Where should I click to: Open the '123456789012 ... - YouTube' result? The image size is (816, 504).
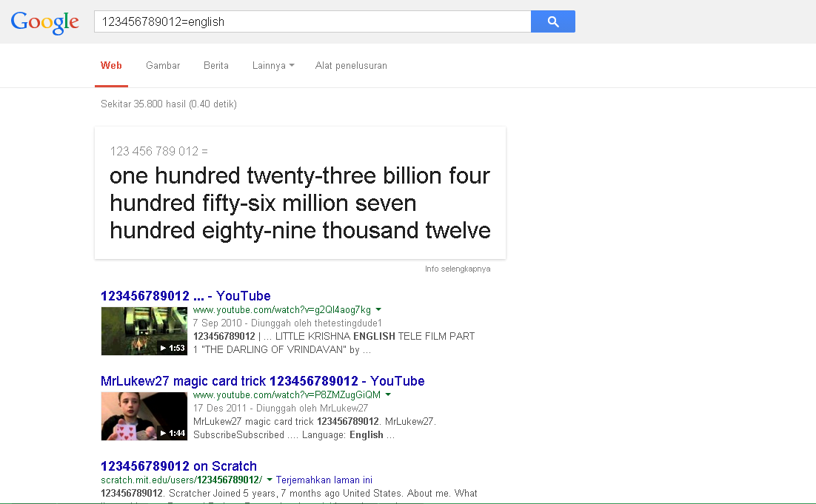click(185, 296)
